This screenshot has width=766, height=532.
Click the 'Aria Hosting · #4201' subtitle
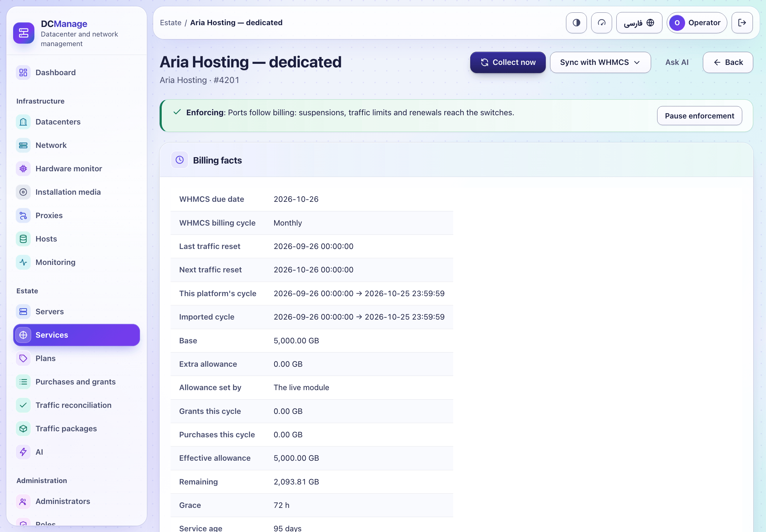199,80
